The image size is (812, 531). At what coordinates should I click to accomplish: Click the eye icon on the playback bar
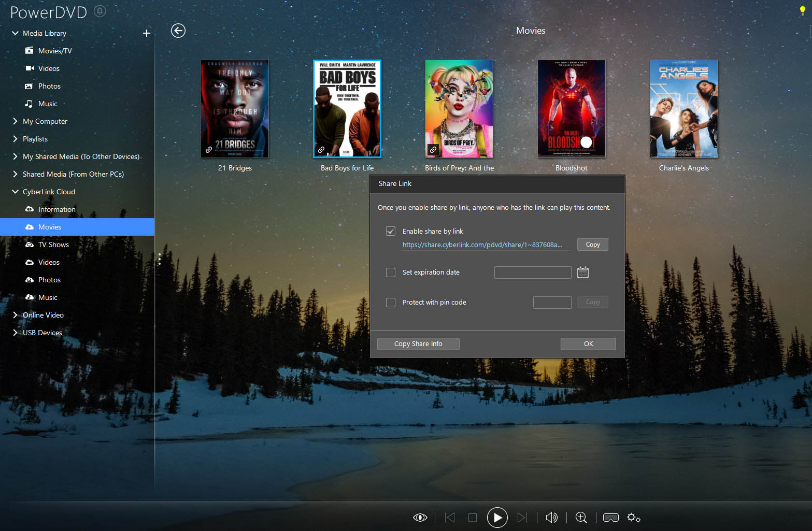[420, 517]
